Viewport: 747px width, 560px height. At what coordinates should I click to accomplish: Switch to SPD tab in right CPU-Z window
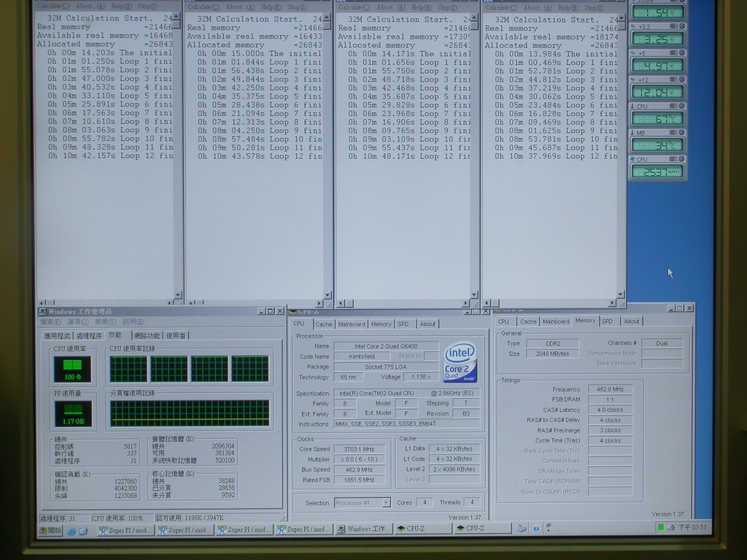607,321
